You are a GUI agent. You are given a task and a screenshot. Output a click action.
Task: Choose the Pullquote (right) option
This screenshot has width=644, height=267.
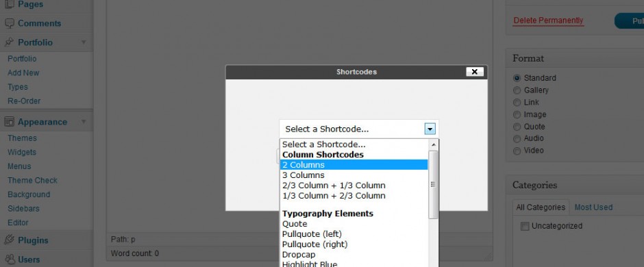click(354, 244)
